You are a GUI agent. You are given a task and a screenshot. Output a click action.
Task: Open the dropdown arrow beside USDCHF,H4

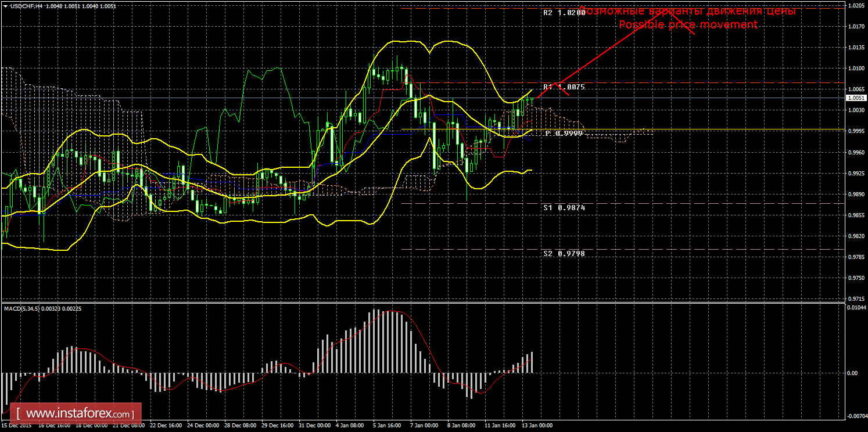(x=5, y=6)
